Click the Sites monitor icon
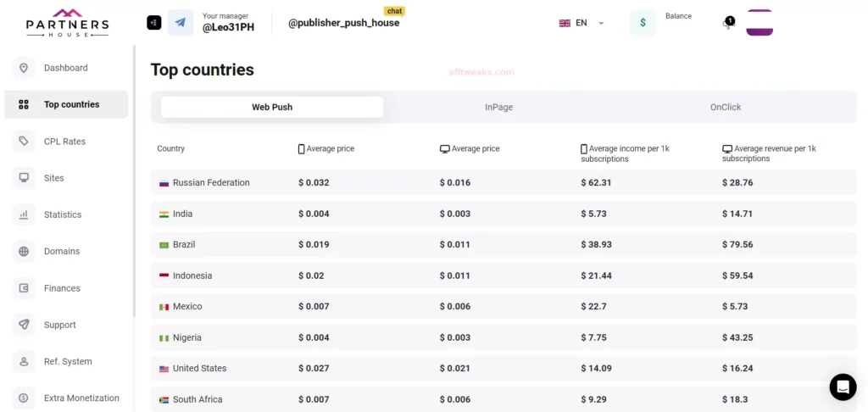868x412 pixels. pyautogui.click(x=23, y=178)
